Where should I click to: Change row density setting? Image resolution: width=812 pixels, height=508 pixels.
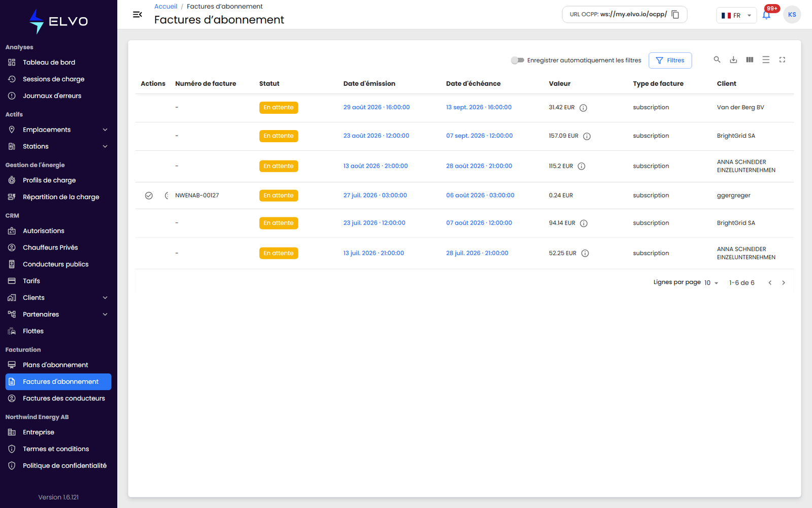pyautogui.click(x=766, y=59)
